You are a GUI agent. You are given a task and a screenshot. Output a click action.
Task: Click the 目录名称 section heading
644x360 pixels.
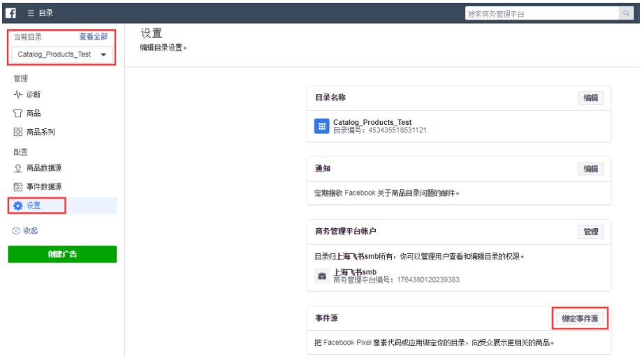(330, 98)
